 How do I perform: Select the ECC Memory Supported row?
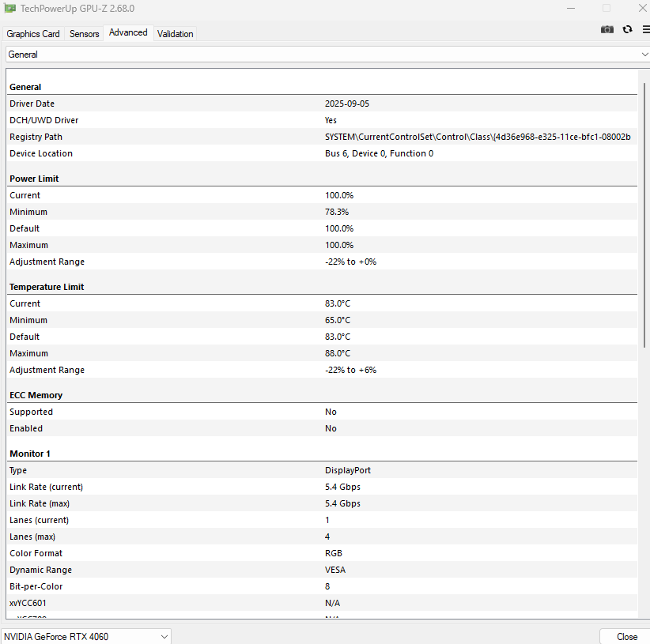click(x=322, y=412)
